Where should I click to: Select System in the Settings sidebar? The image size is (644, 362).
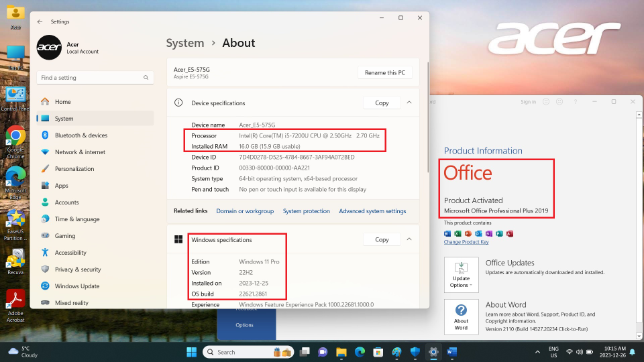(95, 119)
